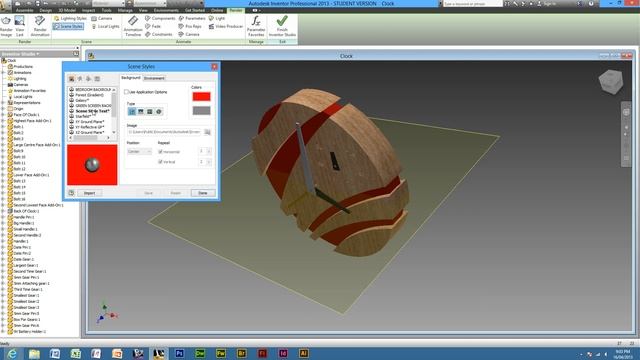
Task: Open the View ribbon tab
Action: pyautogui.click(x=143, y=10)
